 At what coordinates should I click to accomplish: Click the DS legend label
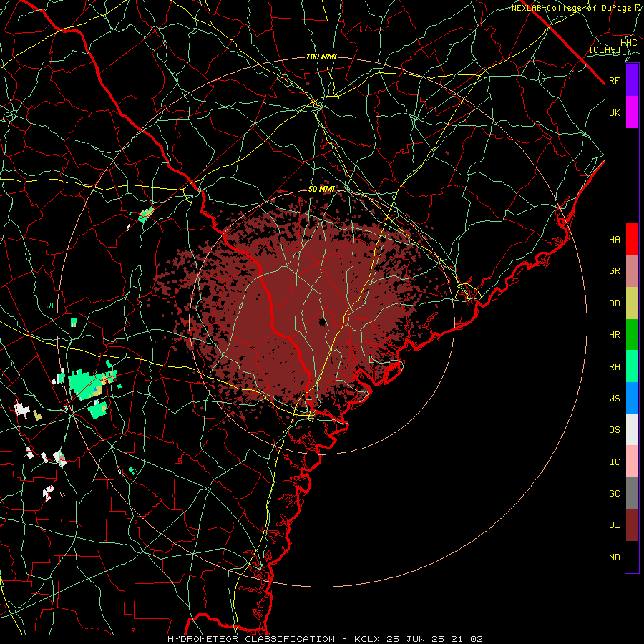(x=614, y=430)
